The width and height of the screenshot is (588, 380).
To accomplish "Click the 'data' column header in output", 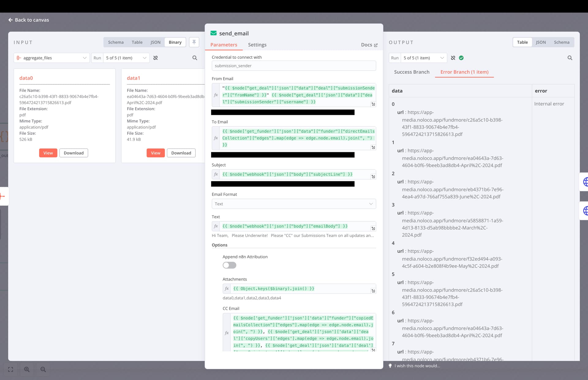I will click(x=397, y=91).
